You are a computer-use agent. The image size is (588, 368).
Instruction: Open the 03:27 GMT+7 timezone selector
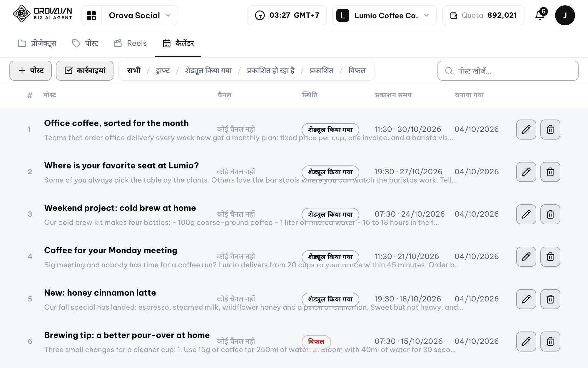tap(287, 15)
